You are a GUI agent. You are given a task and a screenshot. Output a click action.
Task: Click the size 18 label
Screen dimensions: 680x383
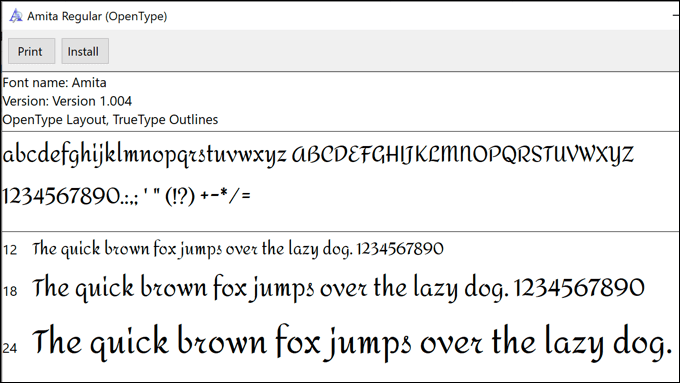point(10,291)
